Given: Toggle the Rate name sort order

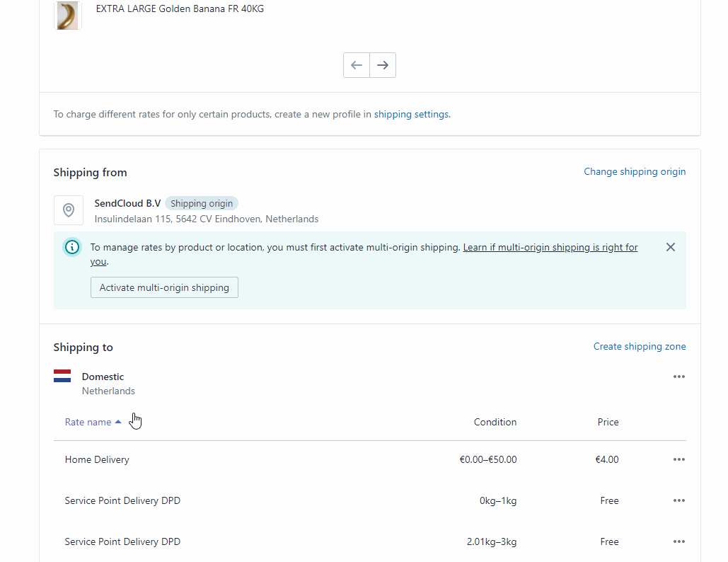Looking at the screenshot, I should 92,421.
